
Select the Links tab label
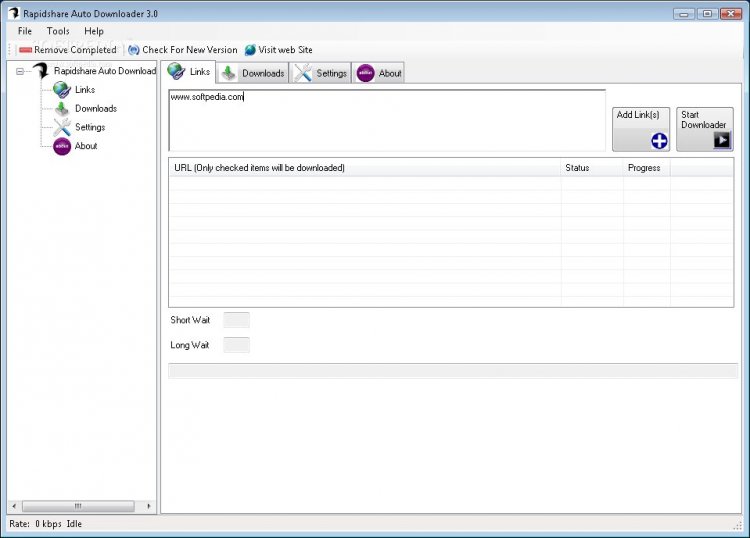(200, 72)
